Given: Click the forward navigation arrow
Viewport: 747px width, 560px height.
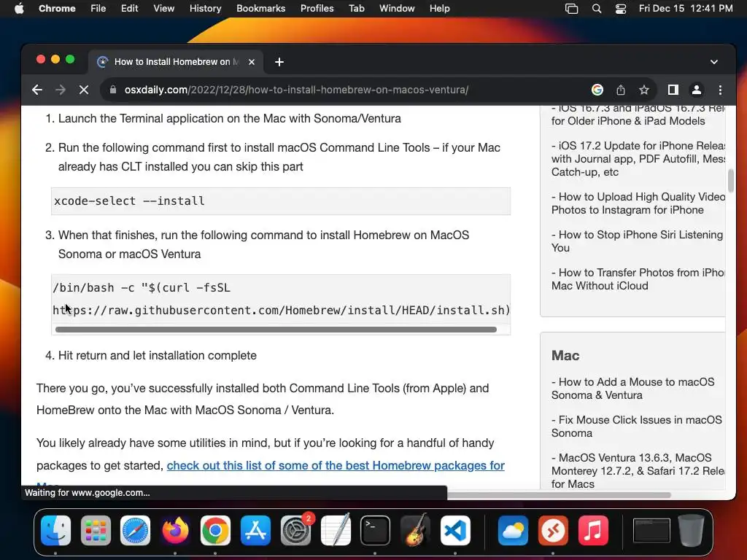Looking at the screenshot, I should pos(60,90).
